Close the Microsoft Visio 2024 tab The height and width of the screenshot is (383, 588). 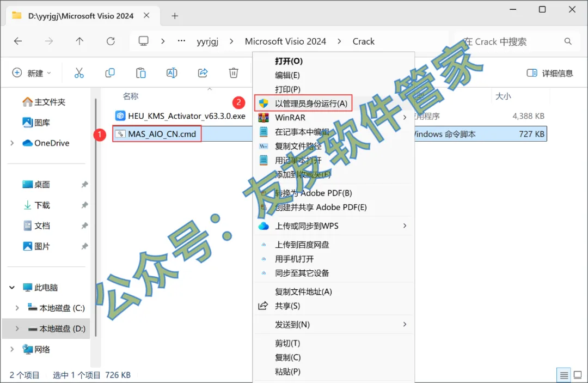click(146, 15)
